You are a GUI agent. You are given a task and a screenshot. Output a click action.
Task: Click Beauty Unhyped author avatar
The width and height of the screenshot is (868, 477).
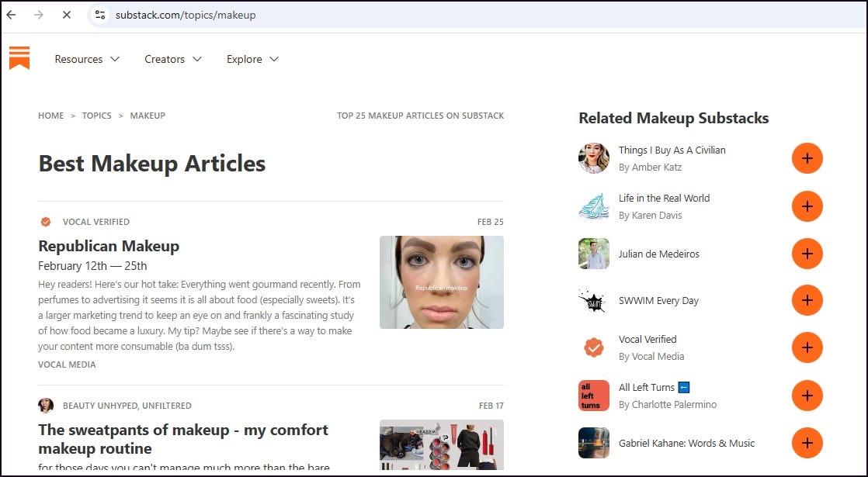coord(46,405)
